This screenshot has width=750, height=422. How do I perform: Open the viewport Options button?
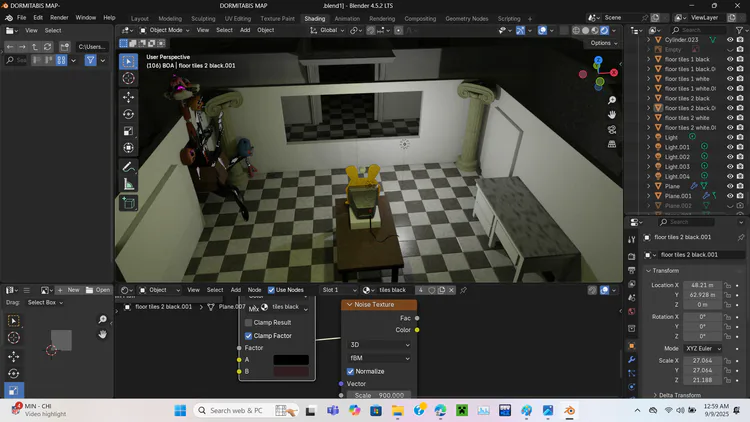tap(604, 43)
